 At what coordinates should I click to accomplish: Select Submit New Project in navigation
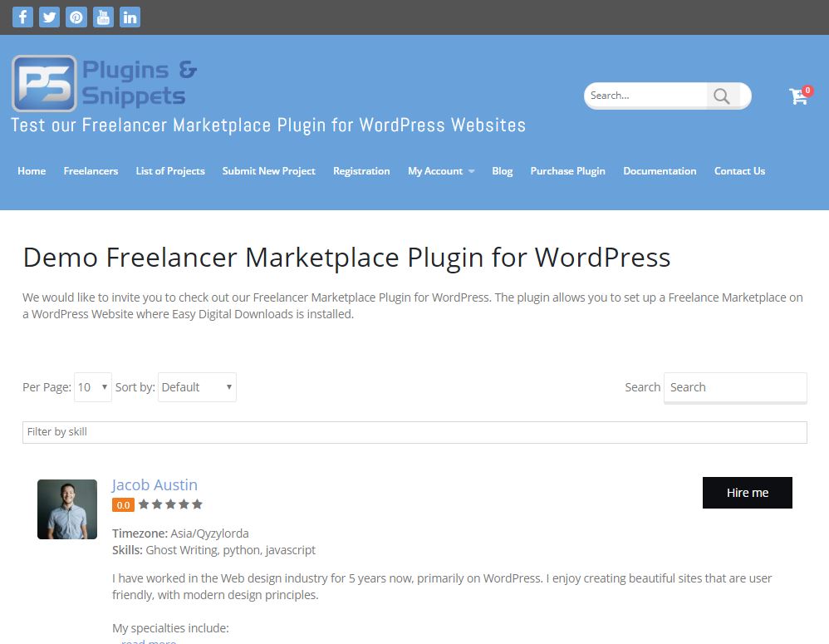click(x=268, y=171)
